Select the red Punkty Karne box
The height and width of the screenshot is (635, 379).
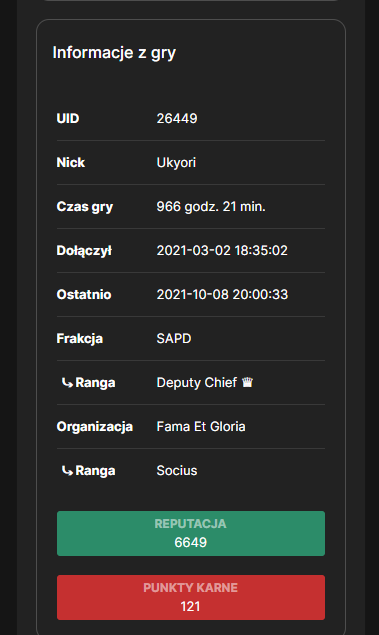(x=191, y=597)
